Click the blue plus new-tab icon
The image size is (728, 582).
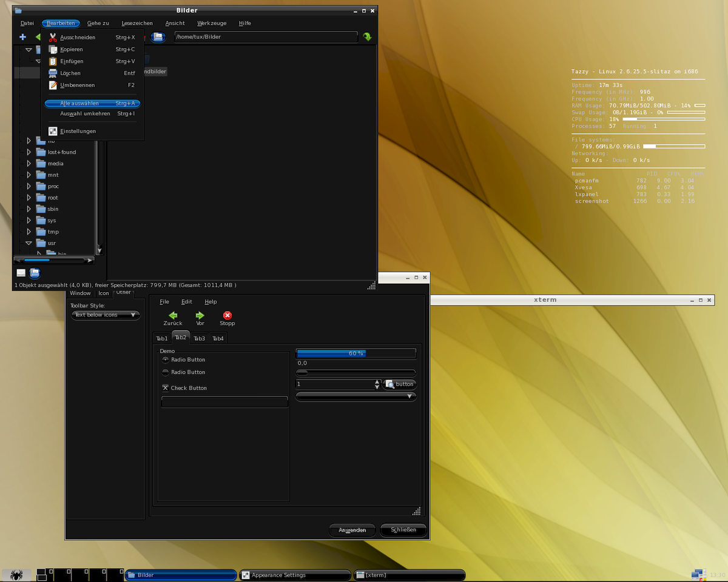click(22, 37)
